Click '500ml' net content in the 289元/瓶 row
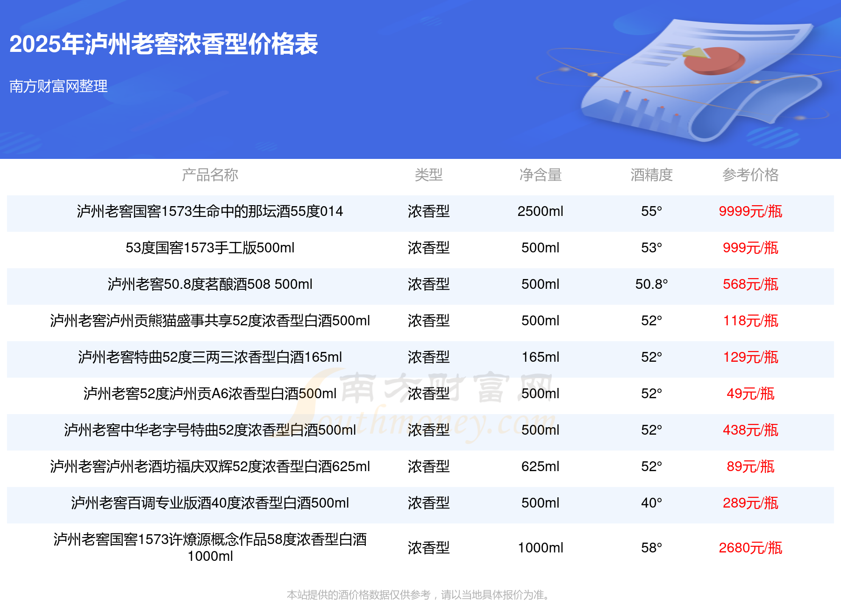Viewport: 841px width, 616px height. 541,503
